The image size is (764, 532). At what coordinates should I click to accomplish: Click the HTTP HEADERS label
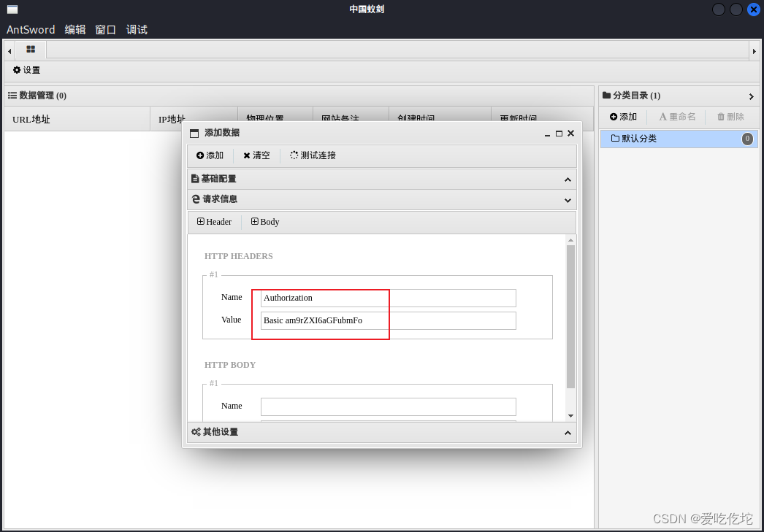tap(239, 256)
